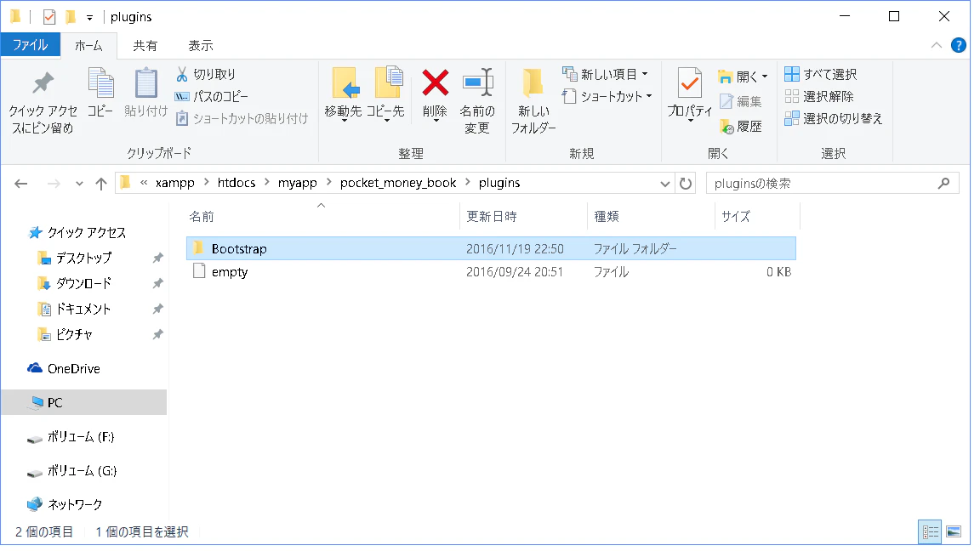Switch to large icons view button
This screenshot has height=551, width=980.
(x=954, y=532)
